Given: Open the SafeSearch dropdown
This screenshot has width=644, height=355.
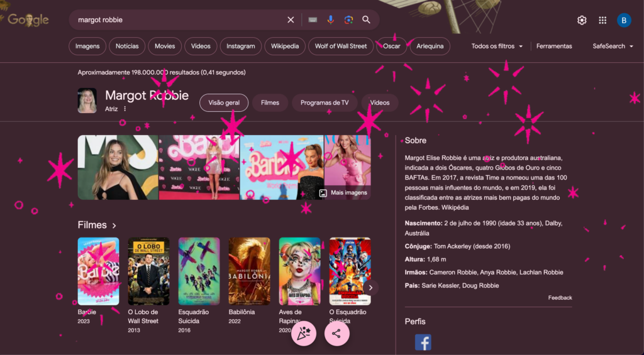Looking at the screenshot, I should pyautogui.click(x=613, y=46).
